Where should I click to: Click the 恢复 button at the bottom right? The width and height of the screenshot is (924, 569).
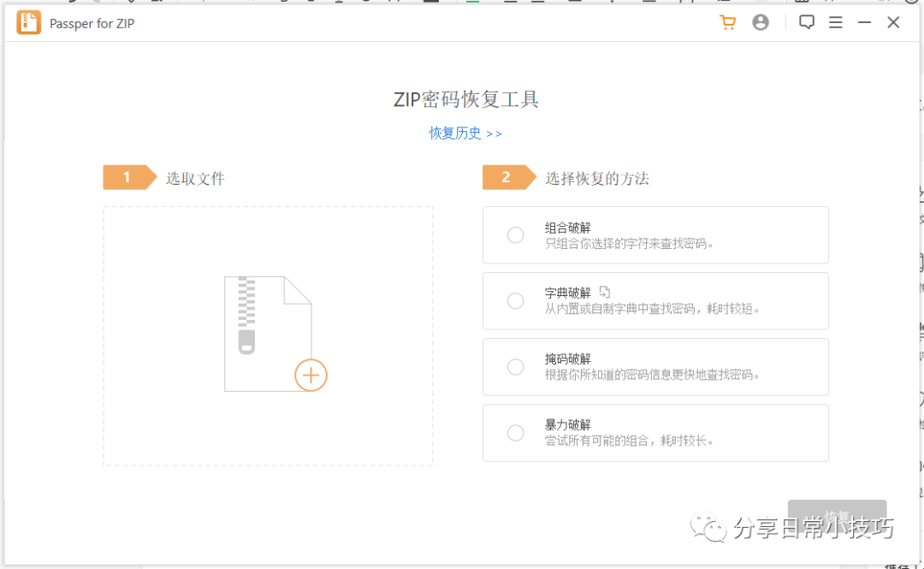[837, 517]
